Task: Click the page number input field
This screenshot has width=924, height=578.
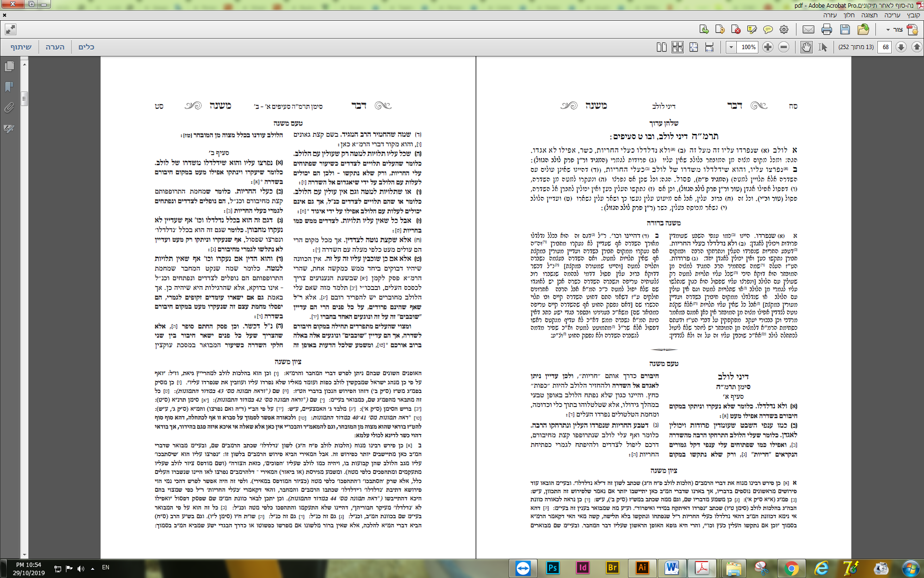Action: tap(885, 47)
